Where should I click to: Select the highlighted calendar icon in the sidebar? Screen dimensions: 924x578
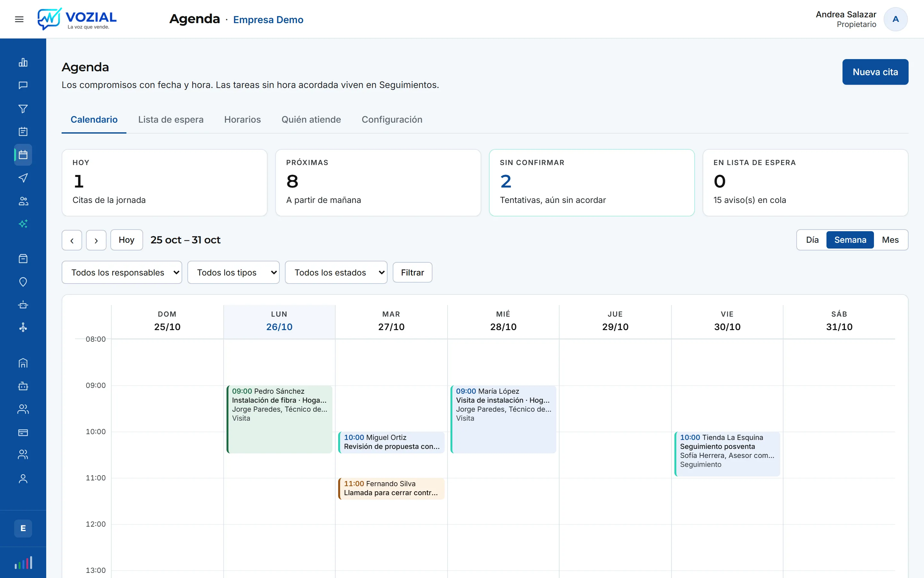(23, 155)
